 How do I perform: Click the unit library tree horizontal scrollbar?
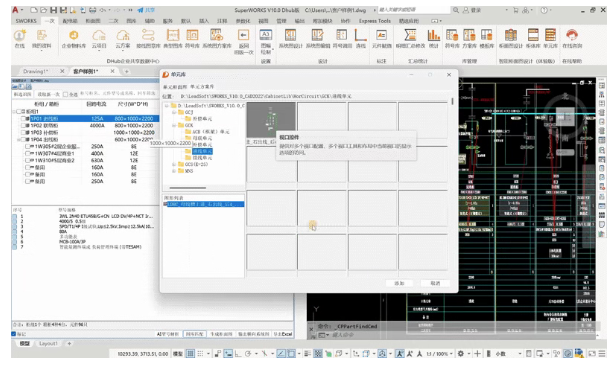188,188
